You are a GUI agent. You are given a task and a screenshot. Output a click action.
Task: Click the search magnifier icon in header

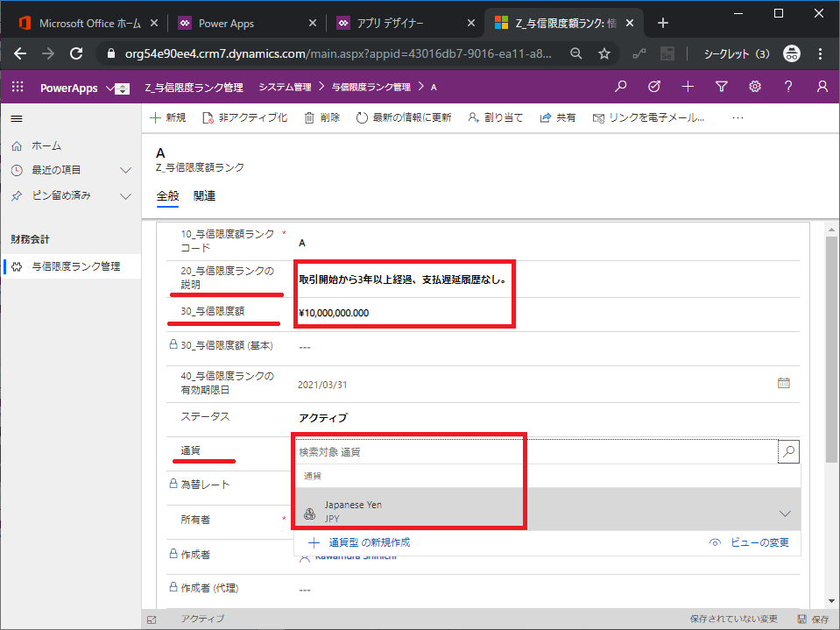tap(621, 87)
